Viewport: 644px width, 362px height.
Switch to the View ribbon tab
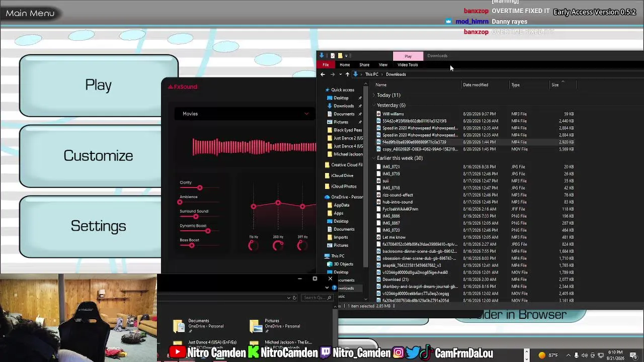383,65
